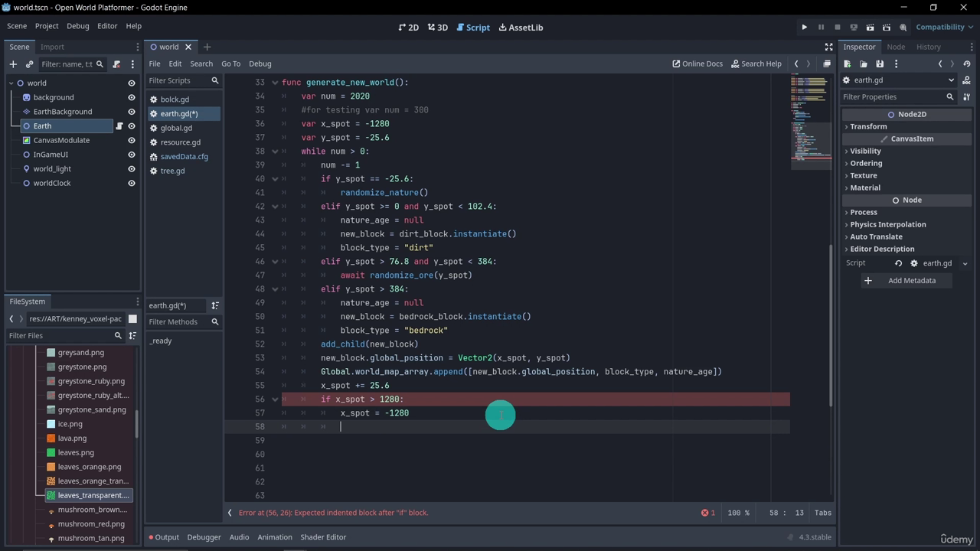This screenshot has height=551, width=980.
Task: Fold the while loop on line 38
Action: (275, 152)
